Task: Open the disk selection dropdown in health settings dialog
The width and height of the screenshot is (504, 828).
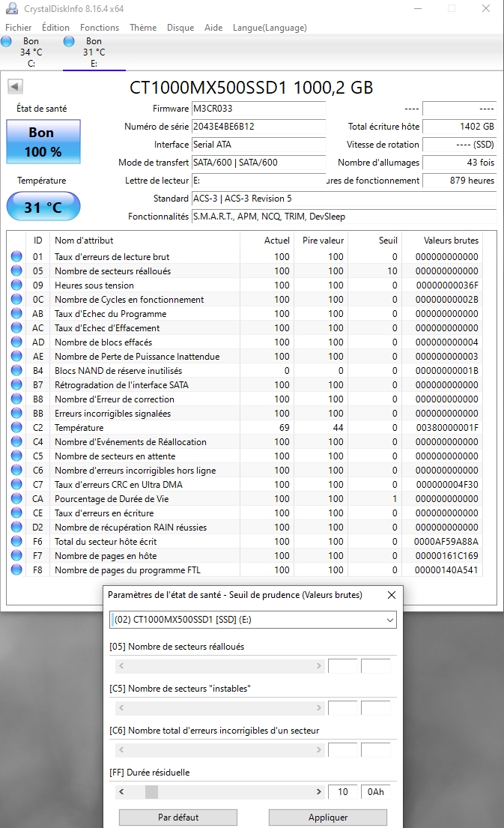Action: [x=253, y=620]
